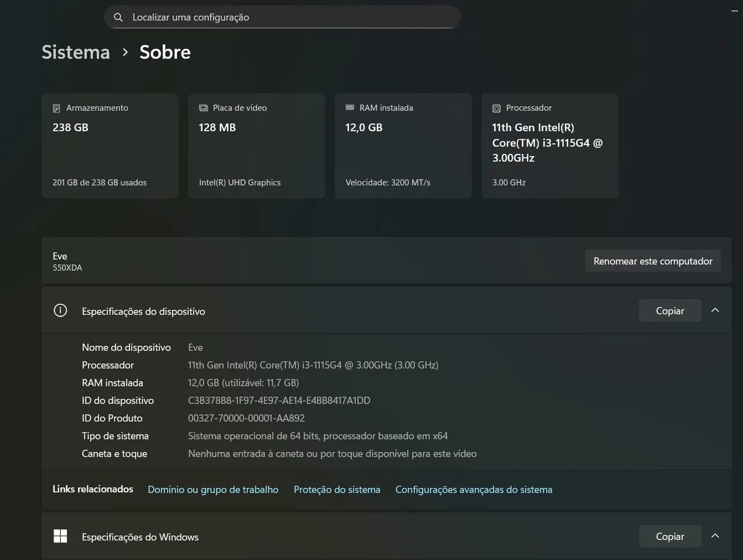Open the 238 GB storage card
This screenshot has height=560, width=743.
point(110,146)
